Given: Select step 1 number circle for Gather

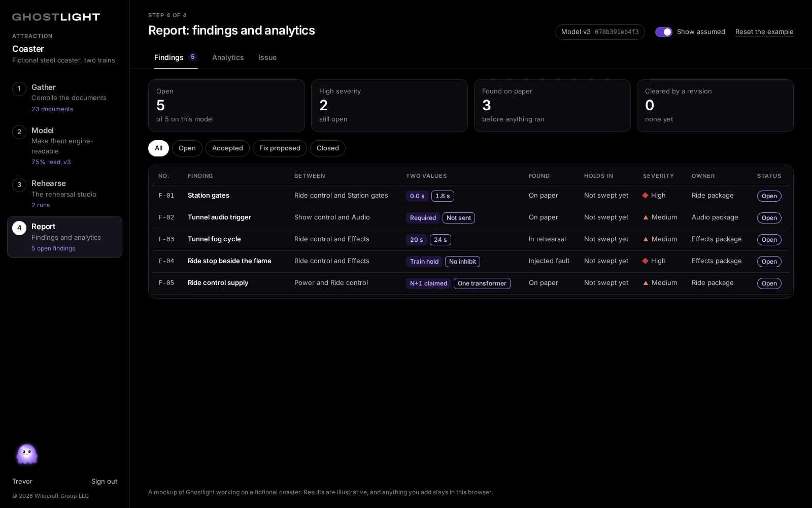Looking at the screenshot, I should point(19,89).
